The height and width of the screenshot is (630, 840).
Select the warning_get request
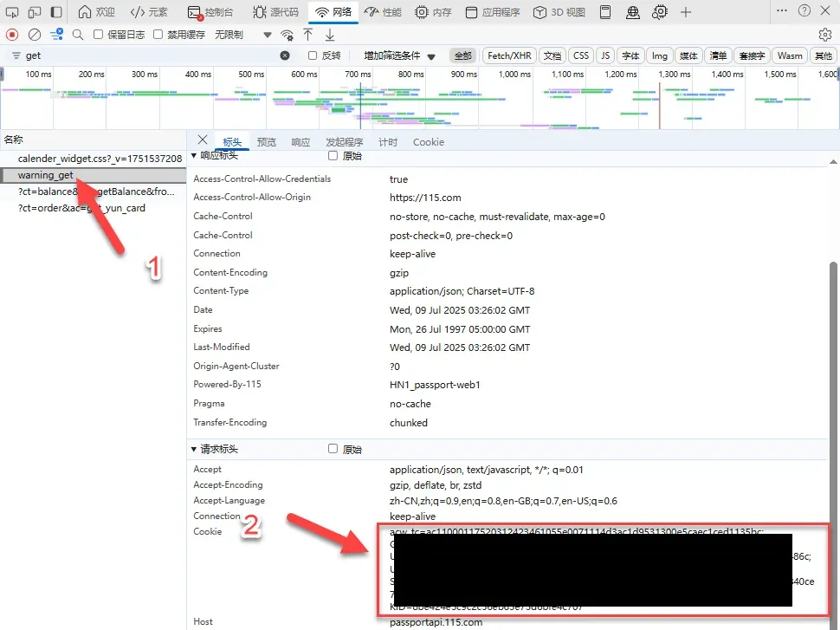45,175
